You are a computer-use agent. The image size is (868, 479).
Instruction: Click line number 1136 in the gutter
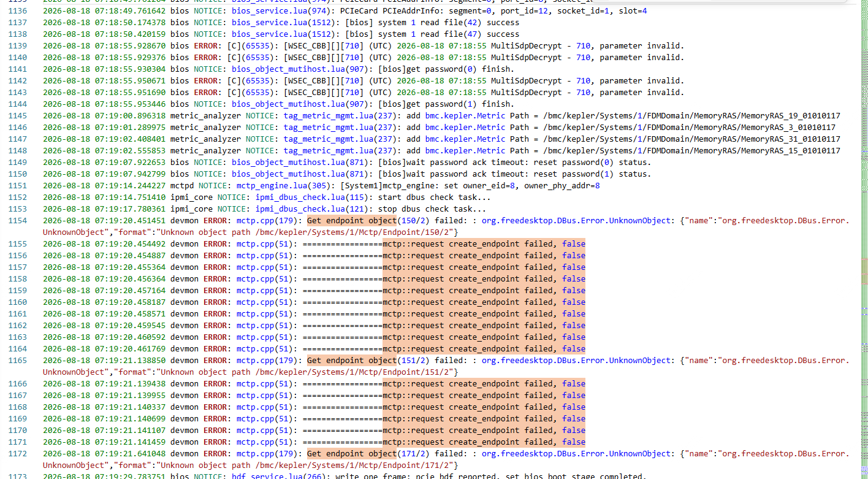[18, 11]
